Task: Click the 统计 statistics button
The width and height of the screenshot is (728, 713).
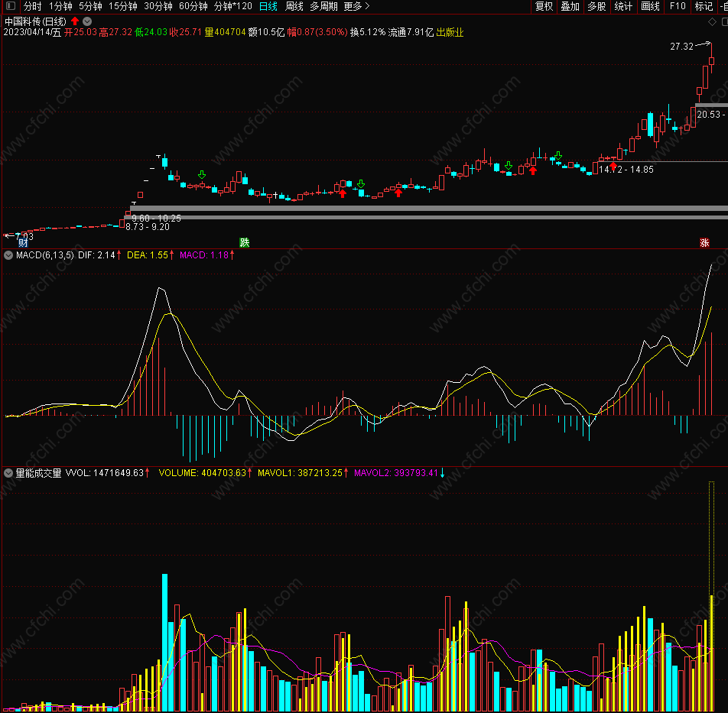Action: click(x=623, y=6)
